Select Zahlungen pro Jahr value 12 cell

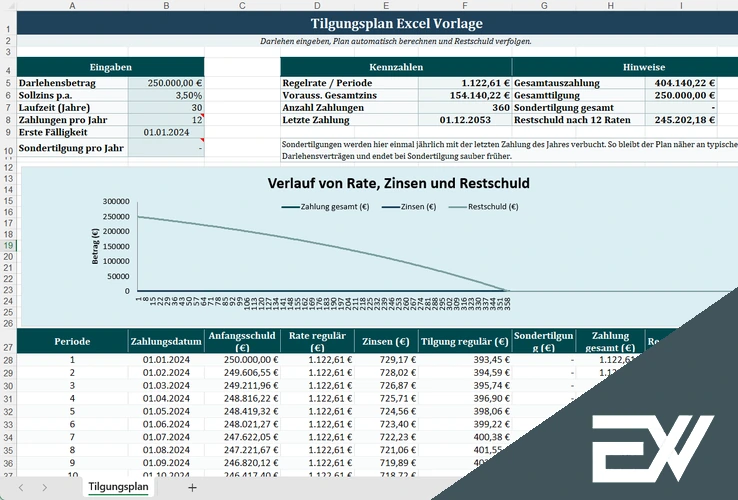click(x=166, y=120)
